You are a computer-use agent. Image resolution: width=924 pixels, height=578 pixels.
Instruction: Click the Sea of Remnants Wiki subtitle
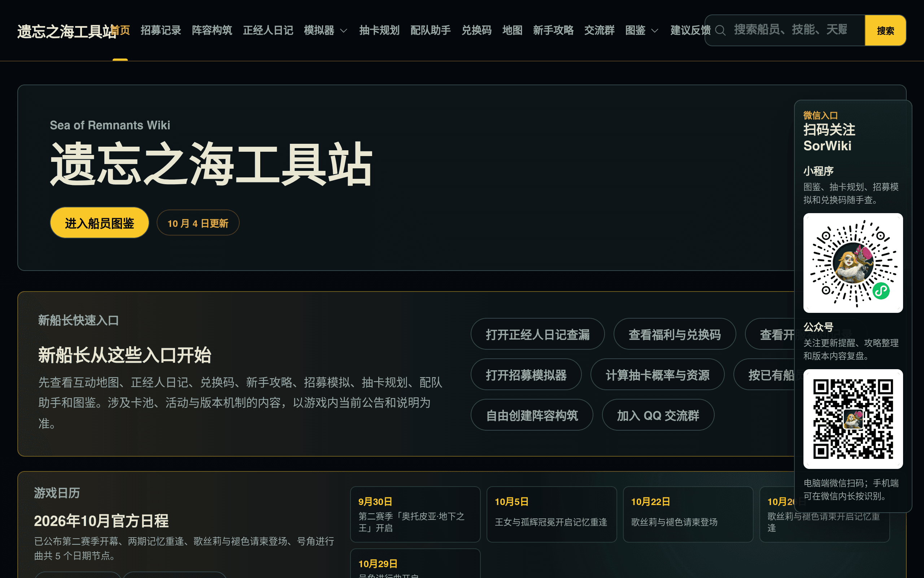[x=110, y=125]
